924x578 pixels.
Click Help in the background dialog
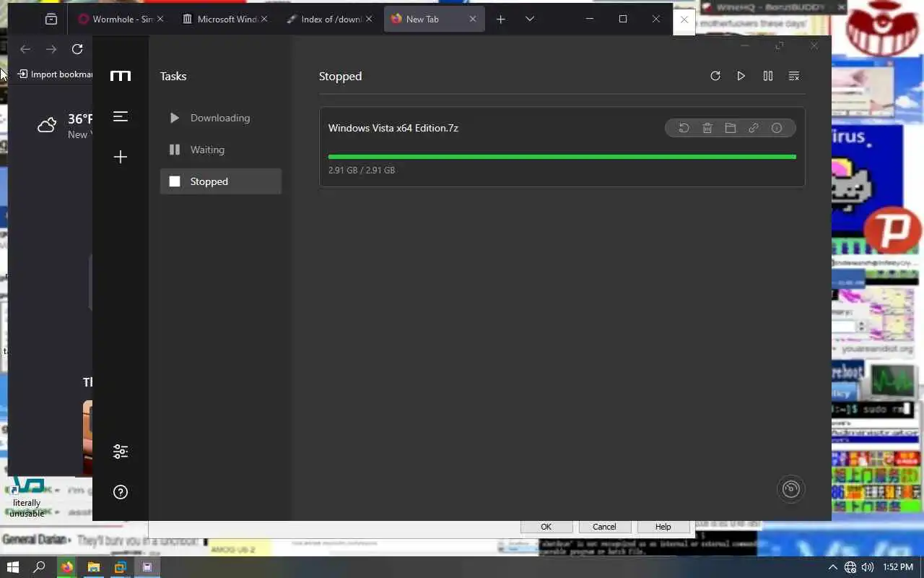click(x=663, y=527)
